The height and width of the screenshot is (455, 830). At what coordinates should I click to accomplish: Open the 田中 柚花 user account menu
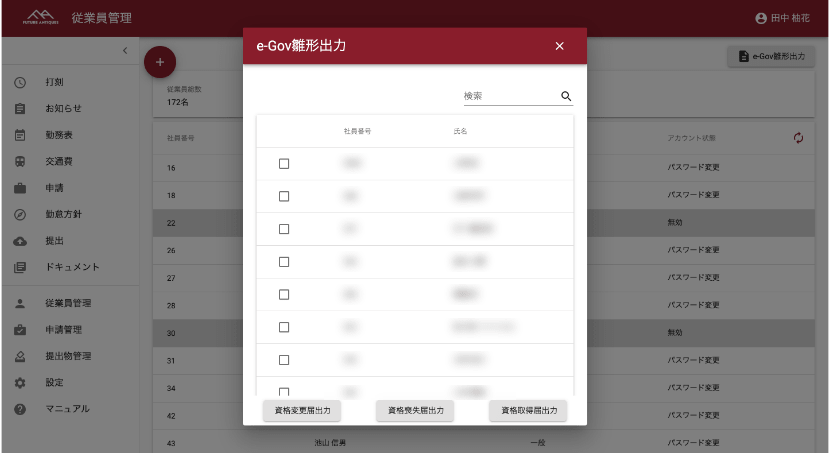point(782,19)
